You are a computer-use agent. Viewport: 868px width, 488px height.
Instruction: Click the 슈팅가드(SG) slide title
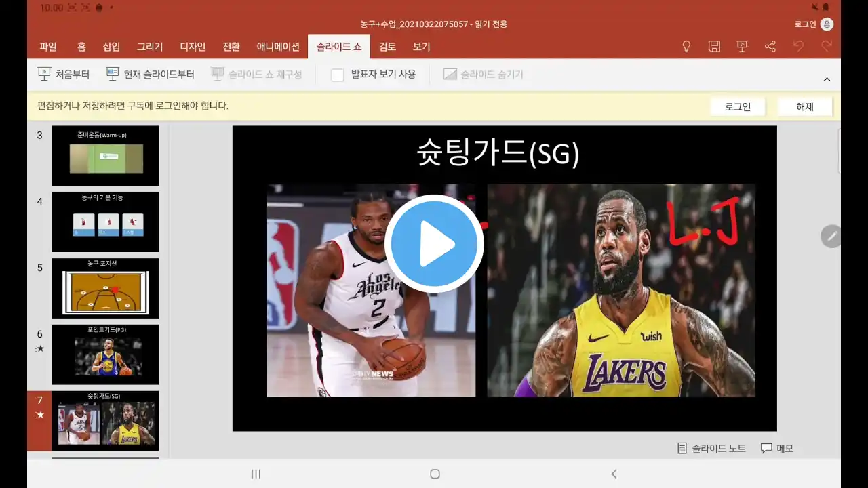pyautogui.click(x=498, y=153)
